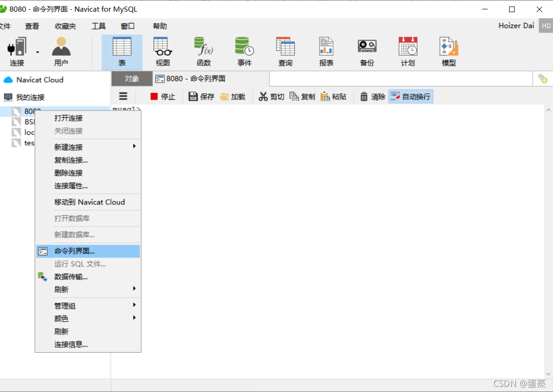Select the Table (表) toolbar icon
The image size is (553, 392).
coord(122,51)
